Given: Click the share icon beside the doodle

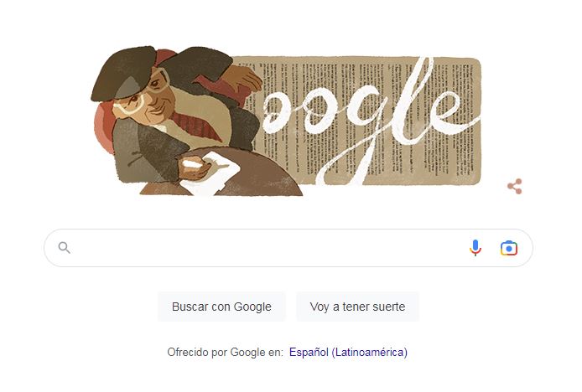Looking at the screenshot, I should pyautogui.click(x=515, y=187).
